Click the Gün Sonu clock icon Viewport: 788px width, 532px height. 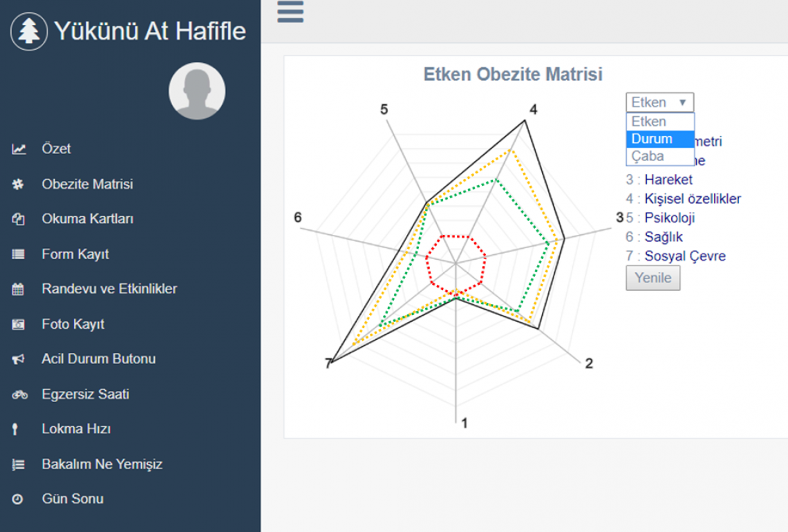click(x=18, y=499)
